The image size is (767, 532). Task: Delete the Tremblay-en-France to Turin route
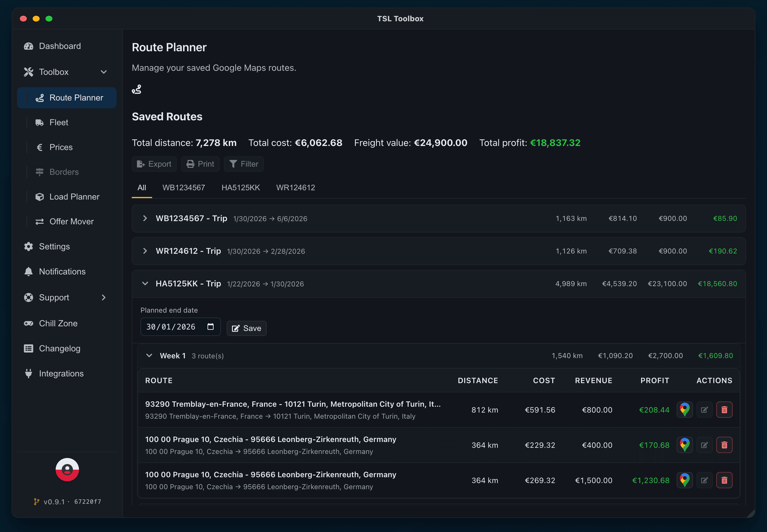[724, 410]
